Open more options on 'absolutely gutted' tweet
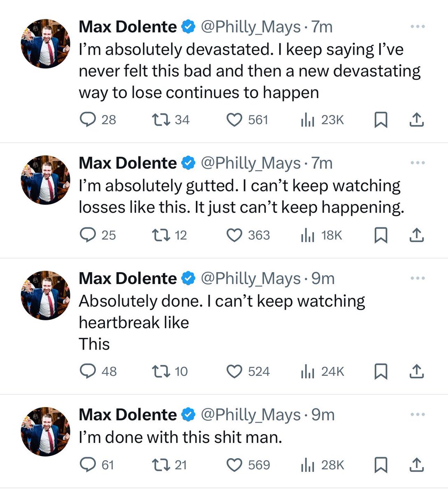This screenshot has width=448, height=494. (x=418, y=163)
